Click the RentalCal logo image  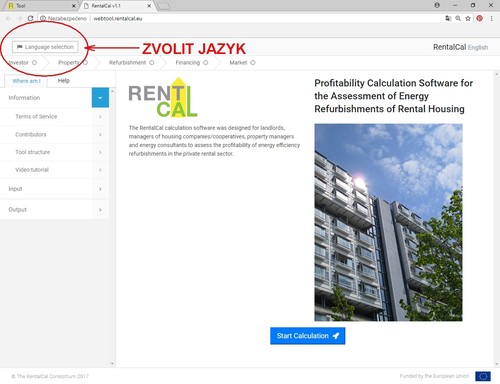point(163,97)
